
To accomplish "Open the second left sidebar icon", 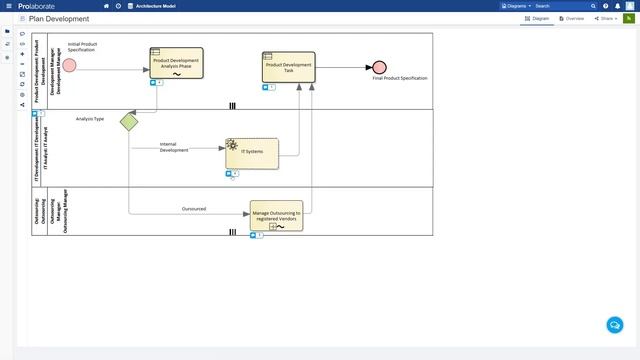I will pos(7,44).
